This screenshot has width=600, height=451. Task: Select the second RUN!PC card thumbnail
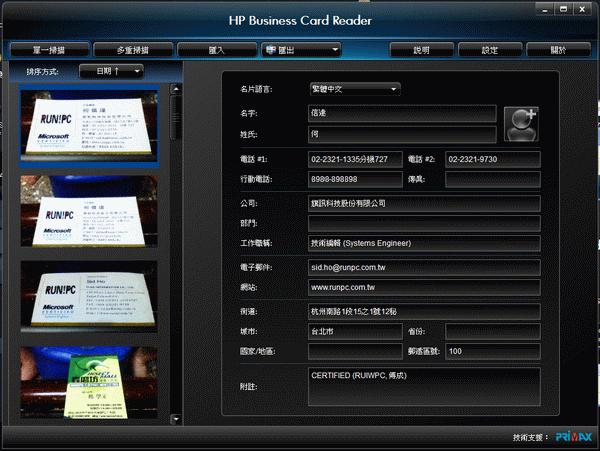(x=89, y=211)
